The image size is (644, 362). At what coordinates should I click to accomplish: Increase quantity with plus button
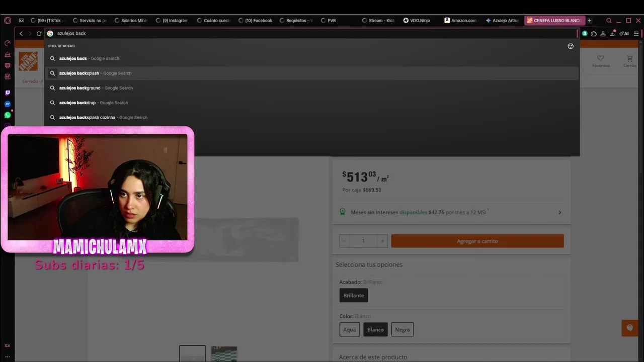point(382,241)
